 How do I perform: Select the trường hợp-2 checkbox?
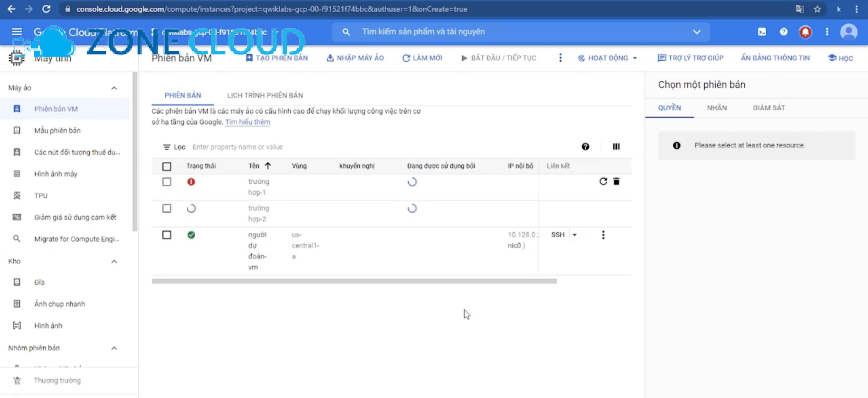coord(166,208)
